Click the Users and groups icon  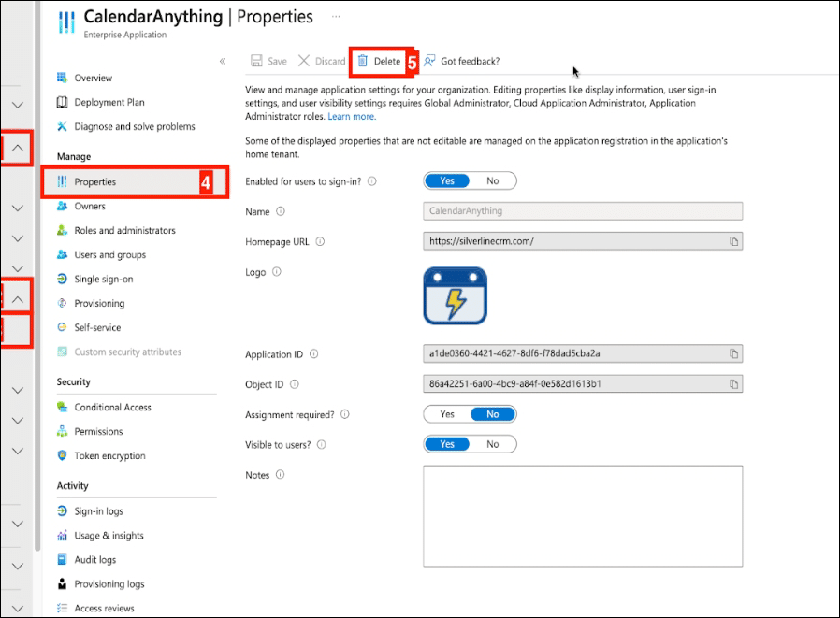(62, 254)
